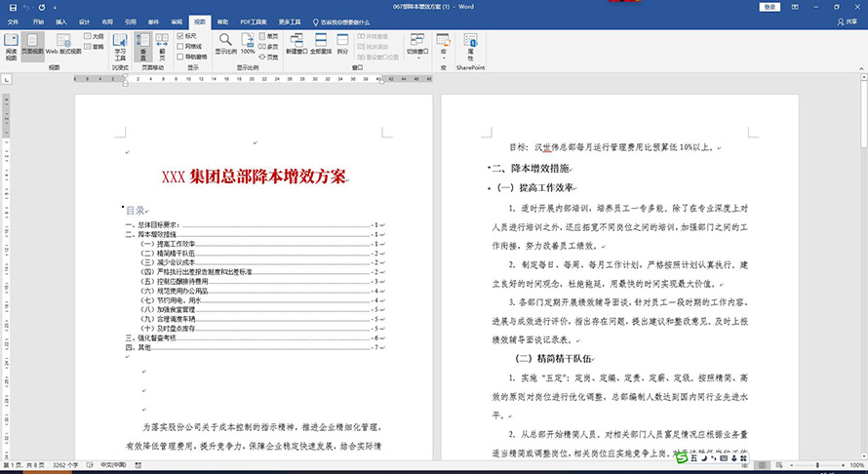Screen dimensions: 868x474
Task: Click the Web Layout view button in the status bar
Action: pyautogui.click(x=779, y=465)
